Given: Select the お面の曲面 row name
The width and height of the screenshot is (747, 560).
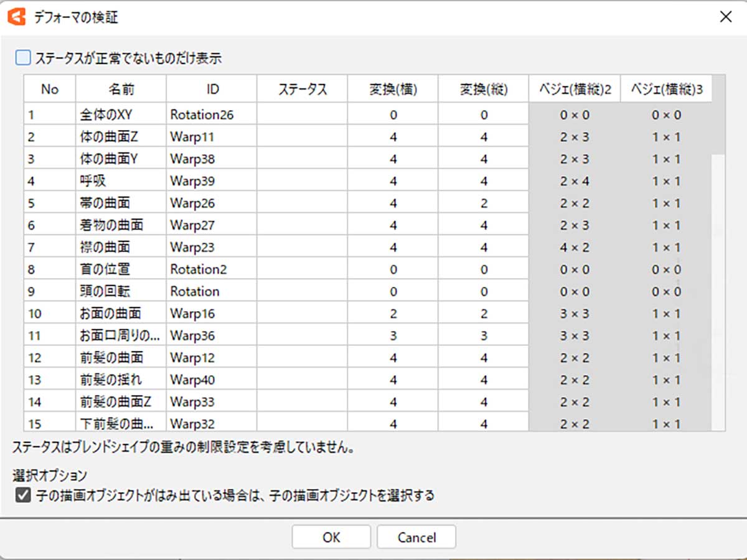Looking at the screenshot, I should pyautogui.click(x=121, y=314).
